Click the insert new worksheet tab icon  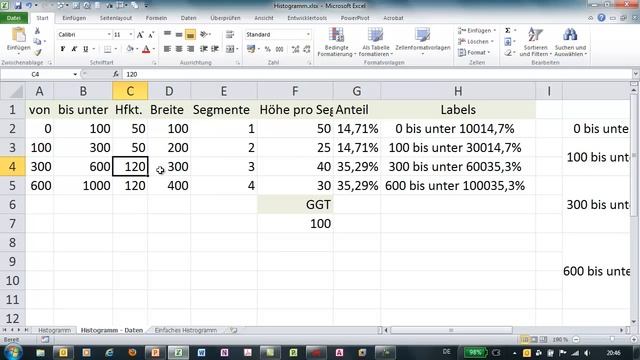pyautogui.click(x=233, y=330)
